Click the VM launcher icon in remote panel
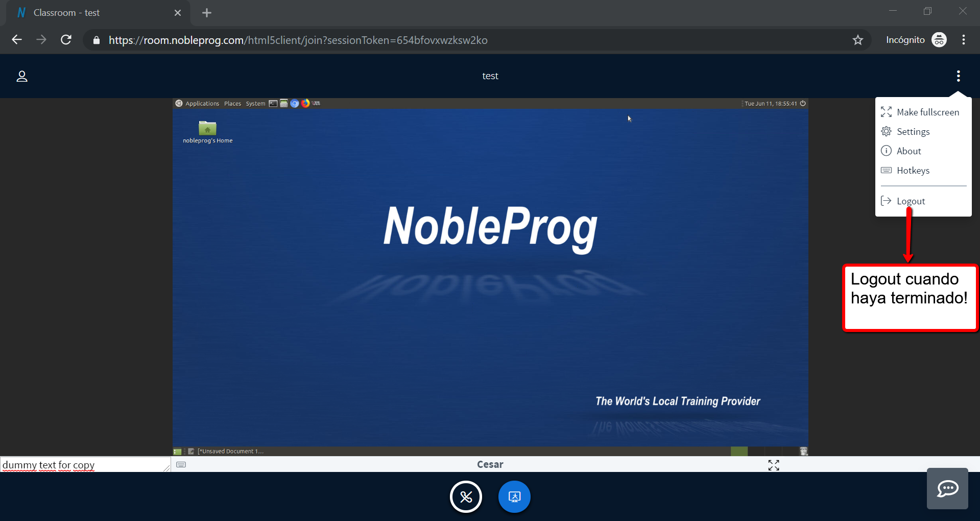 (x=317, y=103)
